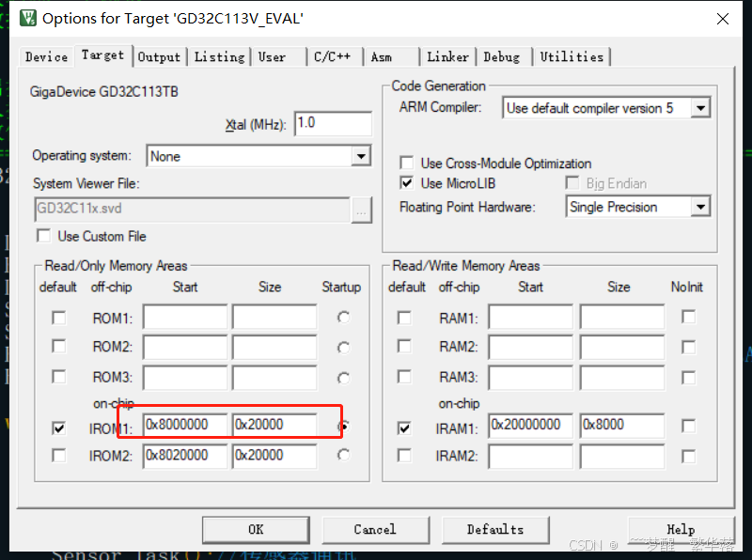
Task: Click the IRAM2 Start field
Action: [531, 456]
